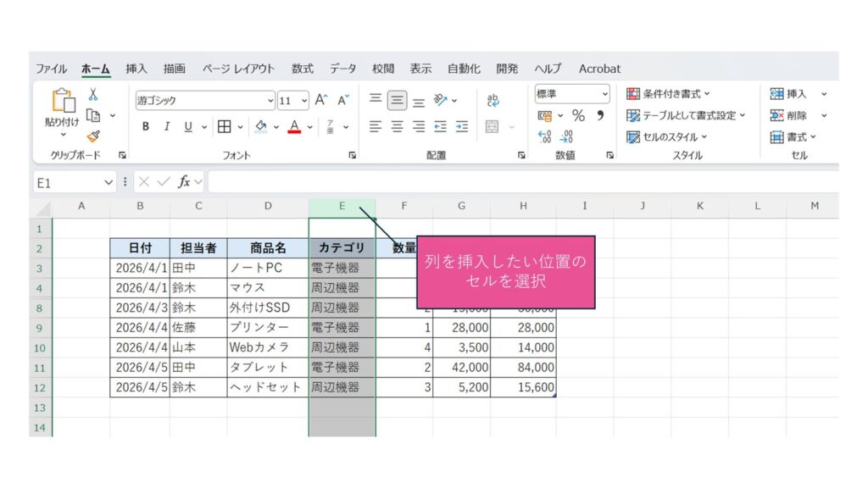Toggle bold formatting

tap(146, 126)
